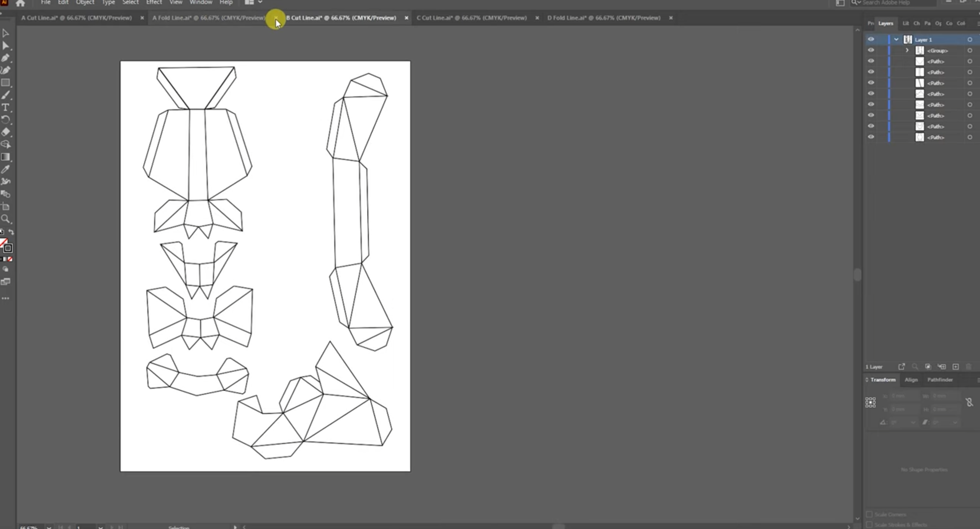Screen dimensions: 980x529
Task: Select the Type tool
Action: pos(6,108)
